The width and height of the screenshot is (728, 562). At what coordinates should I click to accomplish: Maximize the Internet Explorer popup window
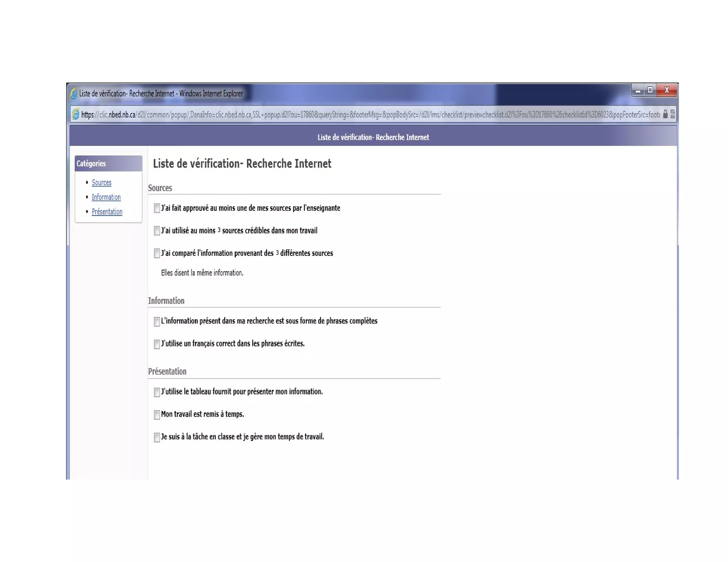650,90
